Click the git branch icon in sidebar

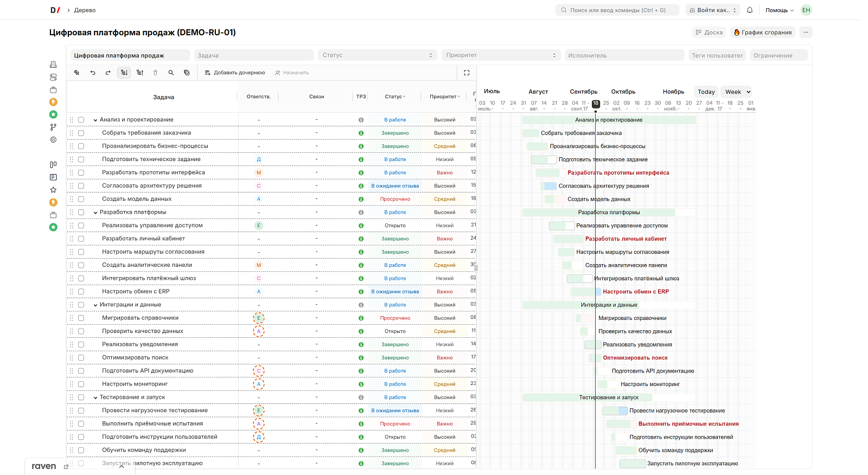53,127
